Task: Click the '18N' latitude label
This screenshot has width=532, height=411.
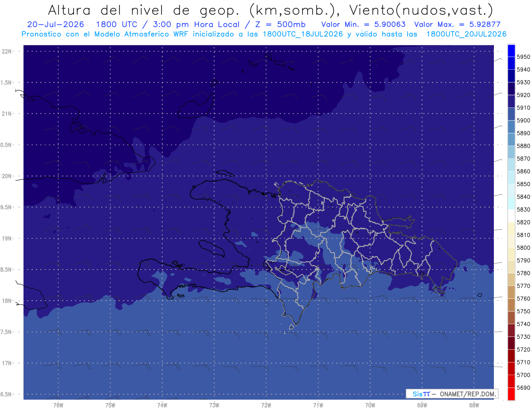Action: point(7,301)
